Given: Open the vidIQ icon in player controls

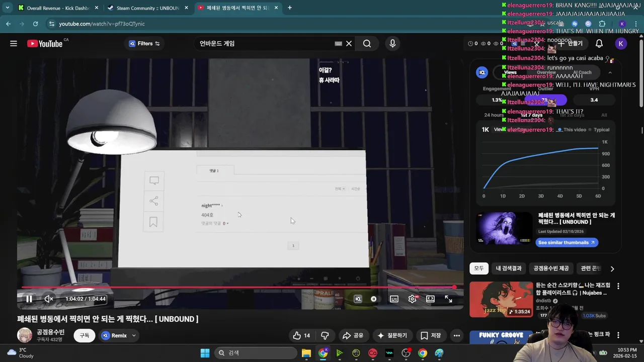Looking at the screenshot, I should click(358, 299).
